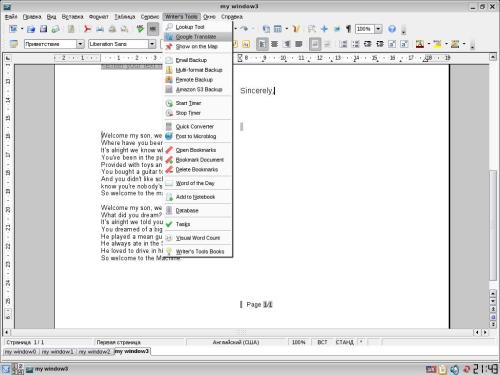This screenshot has width=500, height=375.
Task: Click Английский (США) language in status bar
Action: point(236,342)
